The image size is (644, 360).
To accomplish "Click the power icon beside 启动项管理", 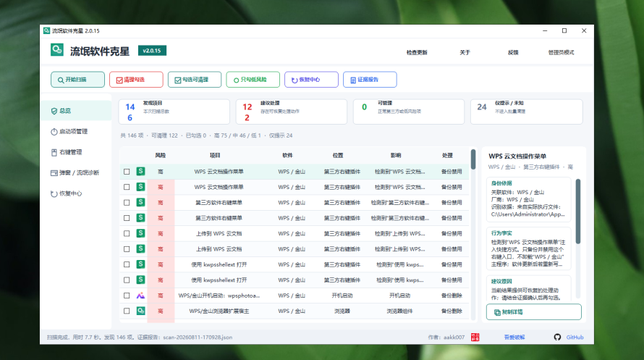I will 54,132.
